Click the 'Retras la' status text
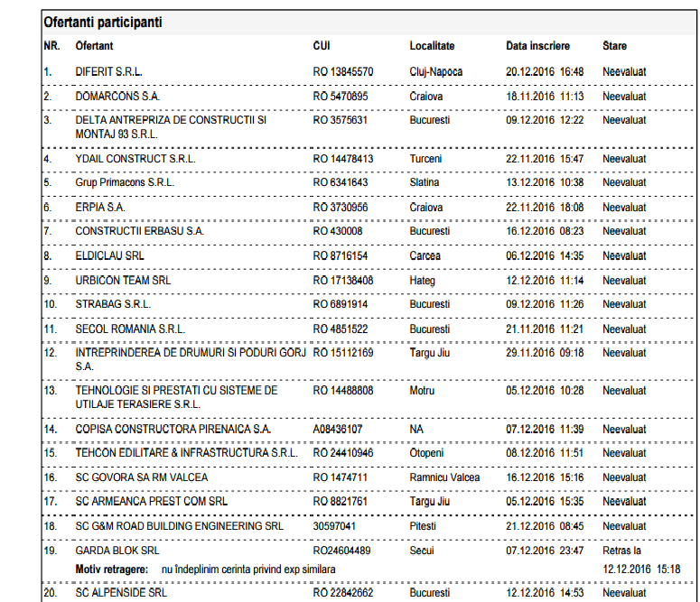Screen dimensions: 700x602 (x=622, y=550)
